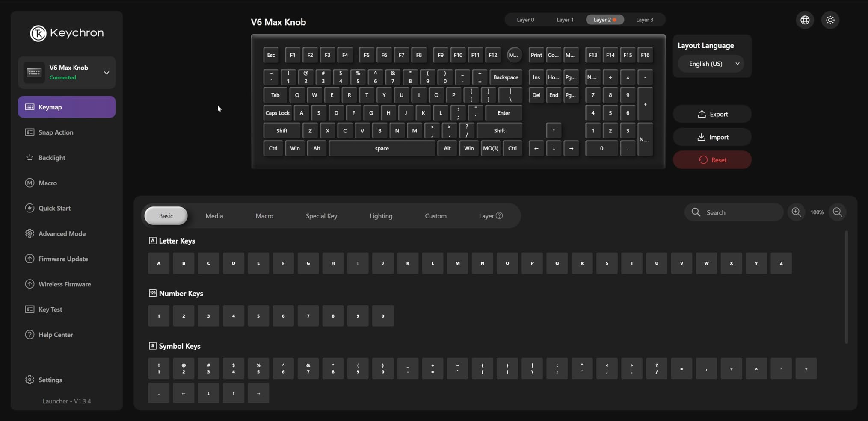Select the MO(3) key on keyboard
868x421 pixels.
[490, 148]
